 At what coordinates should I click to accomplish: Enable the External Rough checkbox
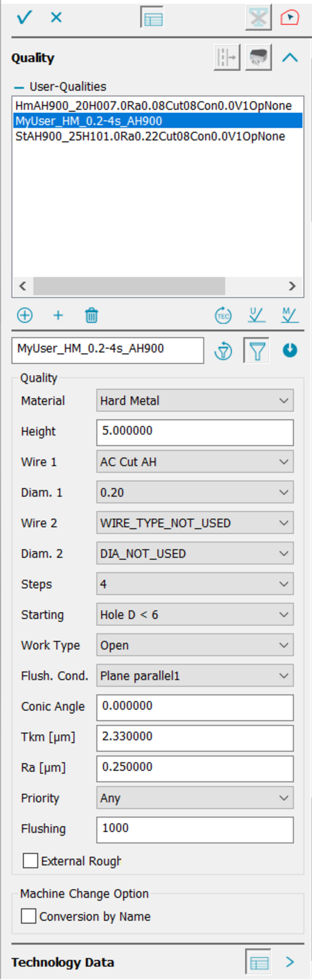click(x=30, y=861)
